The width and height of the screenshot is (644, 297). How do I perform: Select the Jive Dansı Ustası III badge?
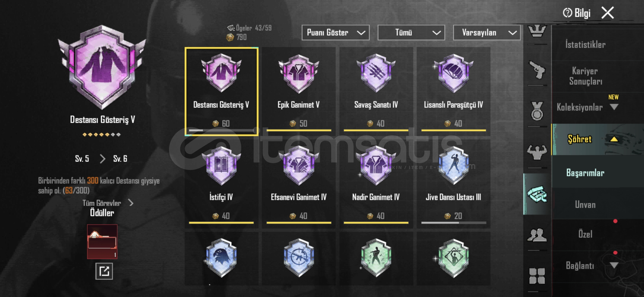pyautogui.click(x=453, y=184)
